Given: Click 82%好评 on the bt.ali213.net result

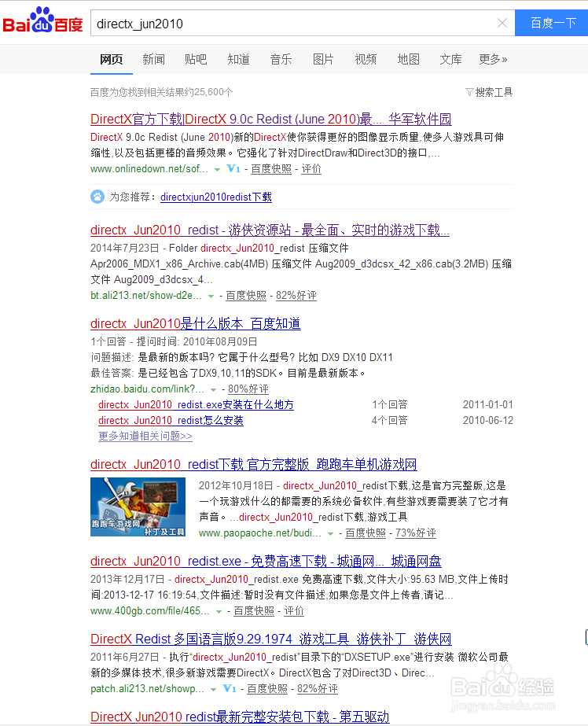Looking at the screenshot, I should click(296, 296).
